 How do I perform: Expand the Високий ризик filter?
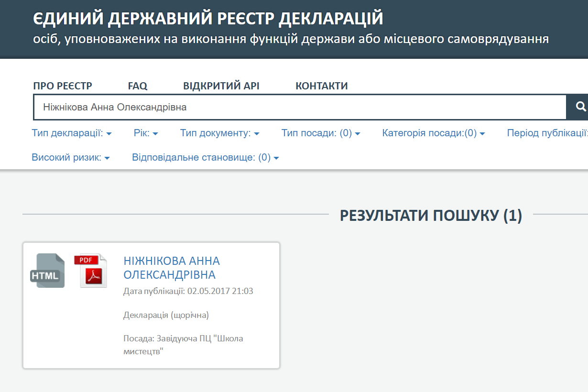[71, 157]
